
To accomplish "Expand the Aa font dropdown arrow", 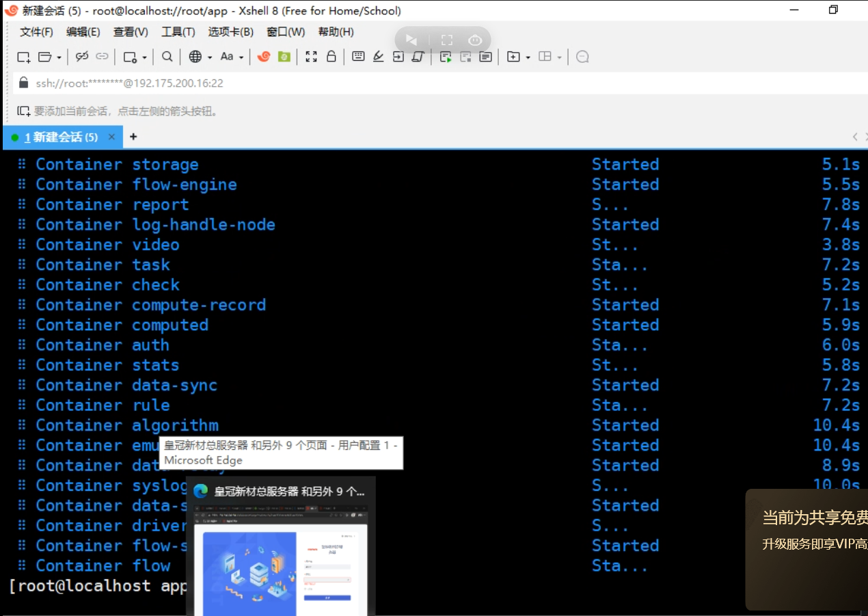I will [241, 57].
